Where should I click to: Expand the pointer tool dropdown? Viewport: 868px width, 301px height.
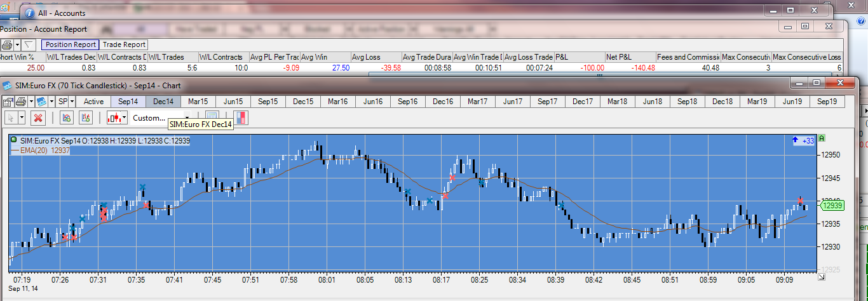pos(22,117)
